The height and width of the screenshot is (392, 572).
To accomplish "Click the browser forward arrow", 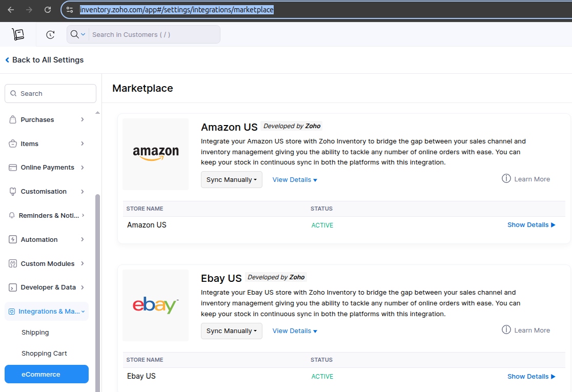I will pyautogui.click(x=29, y=10).
